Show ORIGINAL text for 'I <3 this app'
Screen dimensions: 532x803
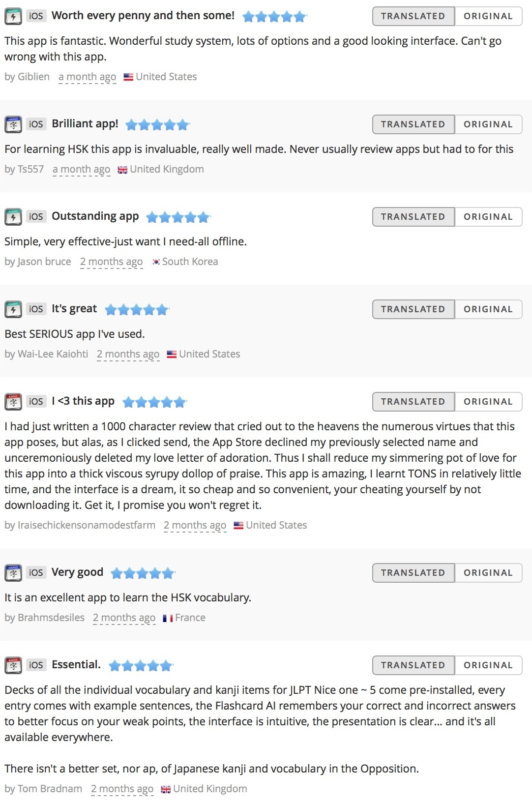488,402
